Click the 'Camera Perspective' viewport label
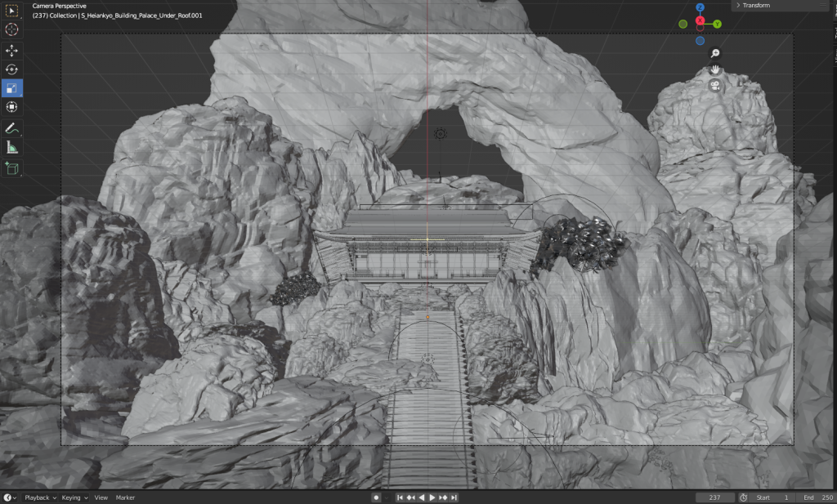The image size is (837, 504). pos(59,6)
